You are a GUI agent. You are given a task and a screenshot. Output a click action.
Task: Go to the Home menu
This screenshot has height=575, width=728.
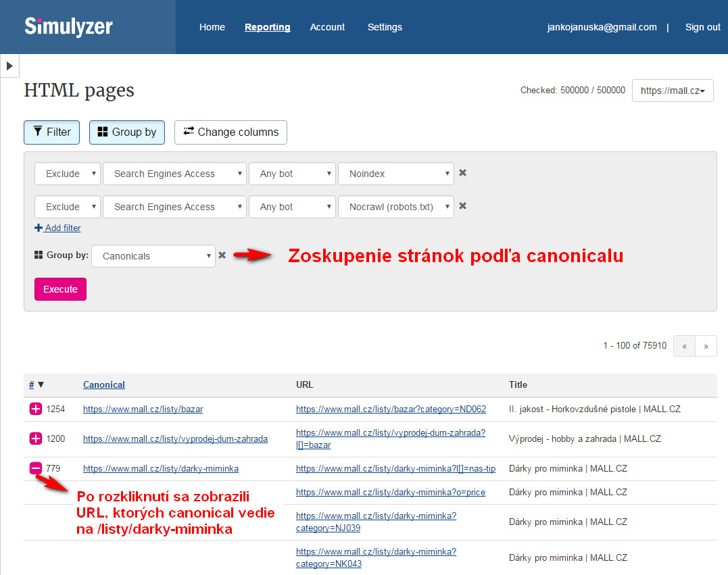212,27
